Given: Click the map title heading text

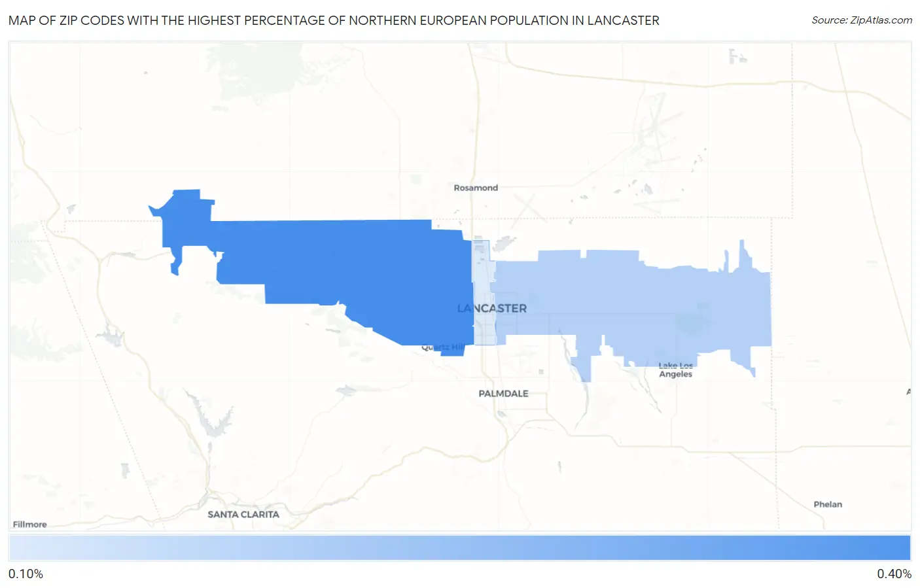Looking at the screenshot, I should coord(334,20).
